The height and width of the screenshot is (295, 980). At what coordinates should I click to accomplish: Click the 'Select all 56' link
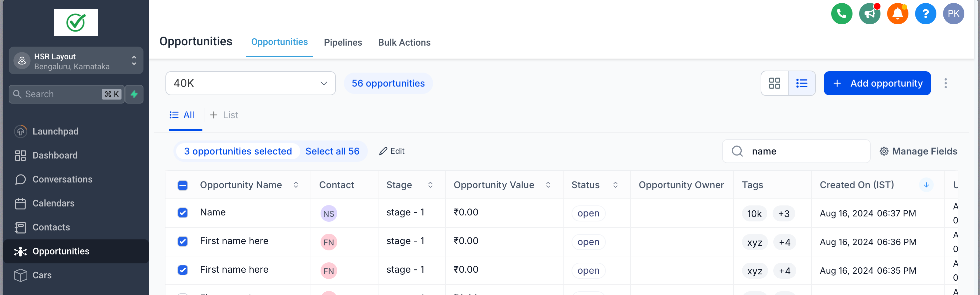332,151
